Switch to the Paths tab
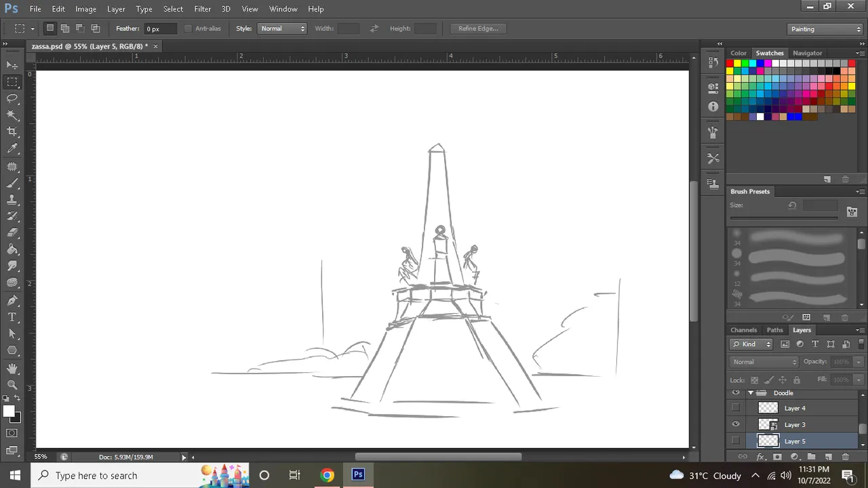The height and width of the screenshot is (488, 868). pyautogui.click(x=775, y=330)
